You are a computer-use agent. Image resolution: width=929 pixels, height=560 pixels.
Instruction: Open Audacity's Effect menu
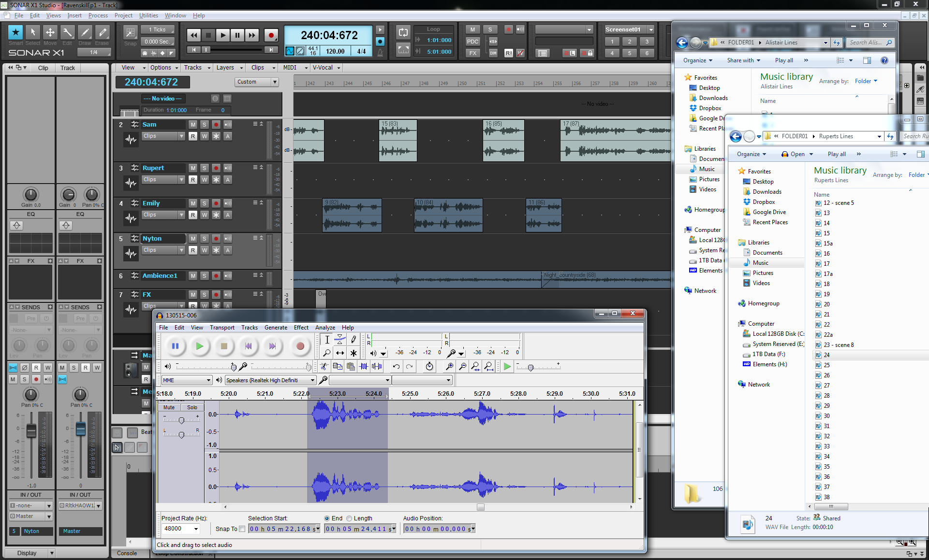click(301, 328)
